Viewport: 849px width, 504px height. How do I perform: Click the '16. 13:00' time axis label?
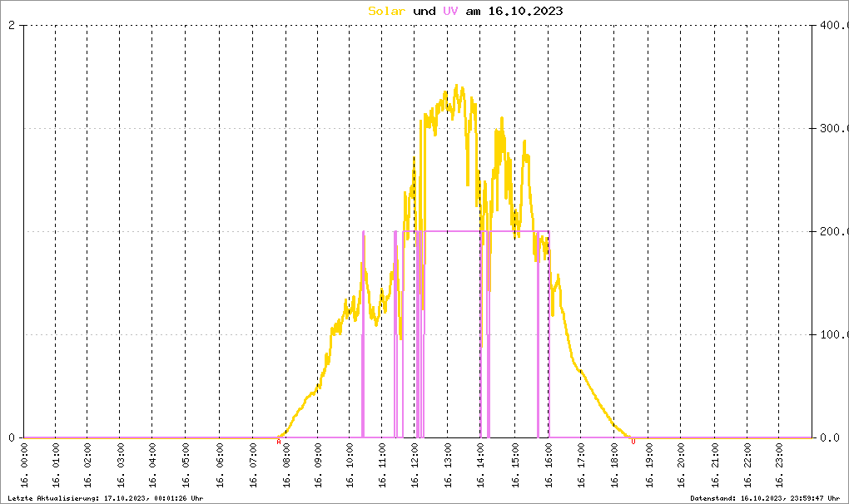tap(448, 466)
